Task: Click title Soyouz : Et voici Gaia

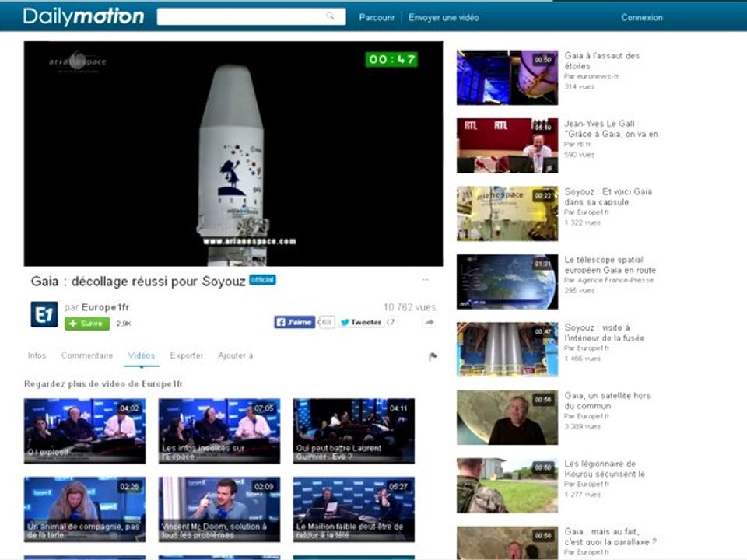Action: [608, 197]
